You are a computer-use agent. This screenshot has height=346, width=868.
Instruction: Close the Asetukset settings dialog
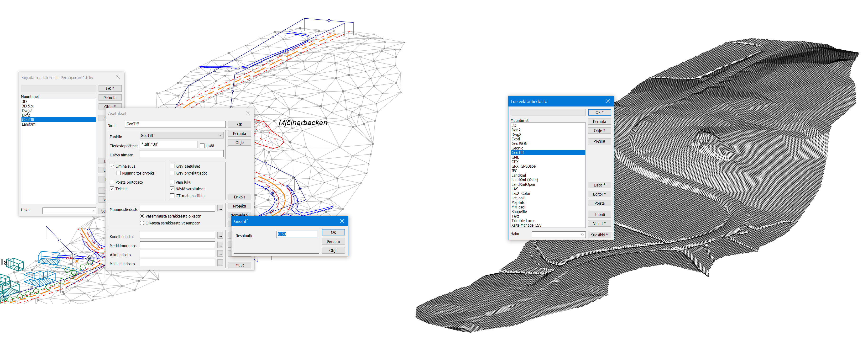[248, 113]
